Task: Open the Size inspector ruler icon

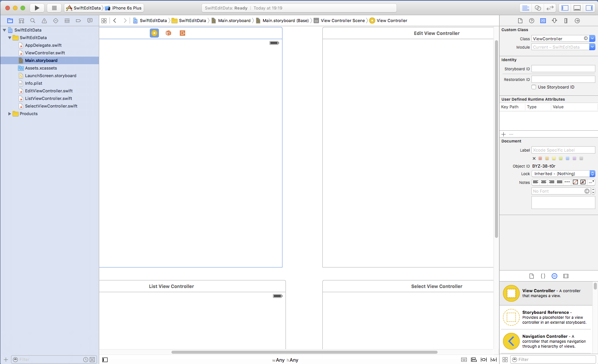Action: click(x=566, y=21)
